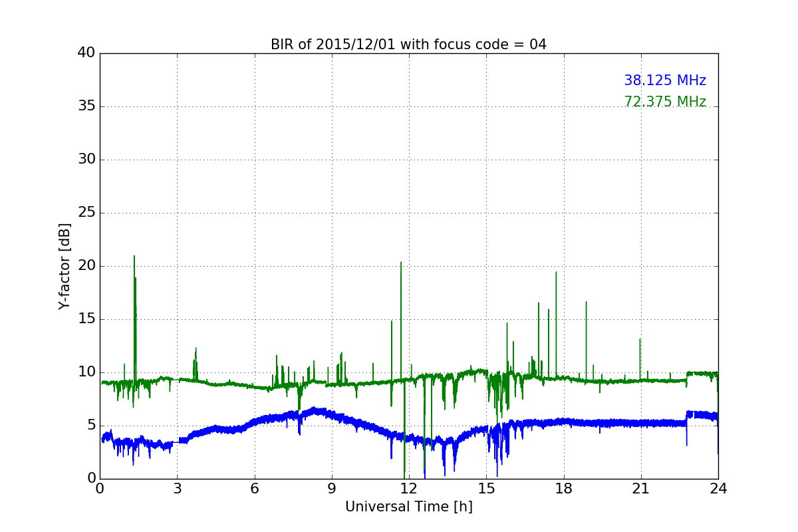Click the x-axis tick label 12

[409, 489]
